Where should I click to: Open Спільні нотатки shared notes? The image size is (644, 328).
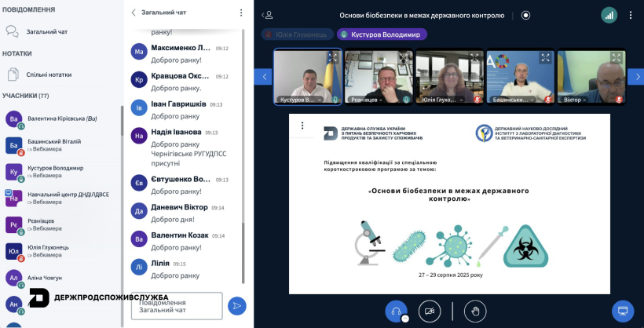click(40, 75)
